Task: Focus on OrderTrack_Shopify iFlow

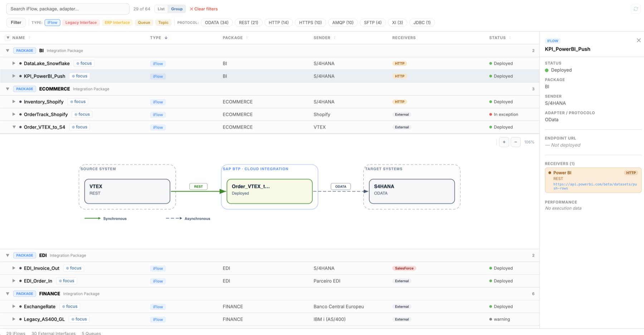Action: pyautogui.click(x=82, y=114)
